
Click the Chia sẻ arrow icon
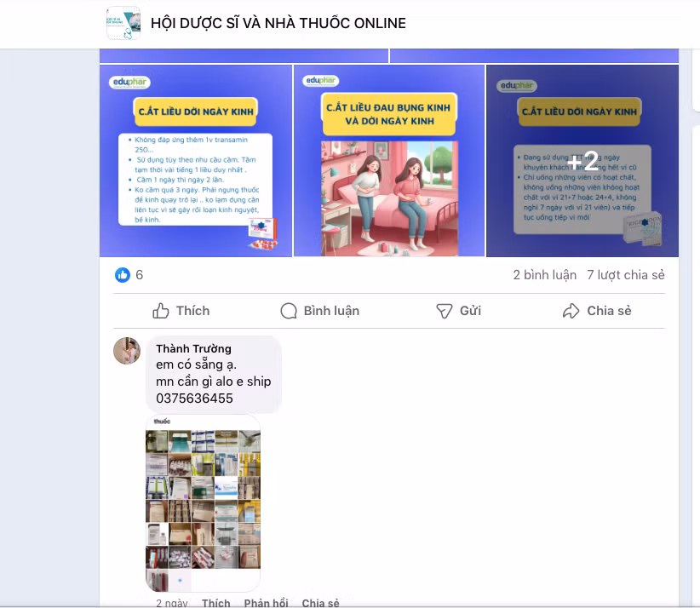click(571, 311)
